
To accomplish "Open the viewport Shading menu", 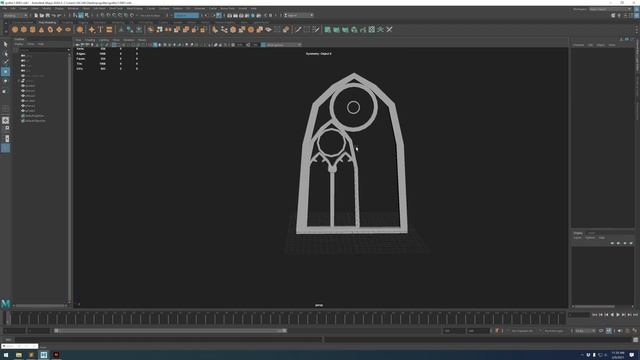I will coord(90,40).
